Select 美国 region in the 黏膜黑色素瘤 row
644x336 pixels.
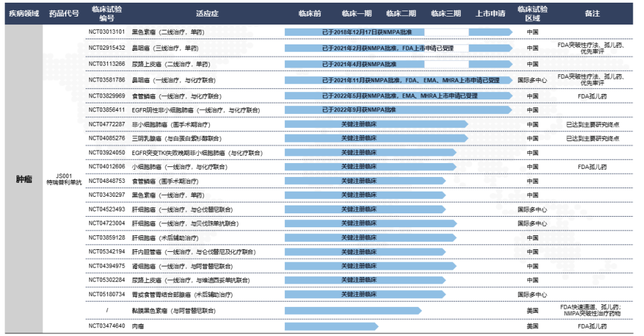pyautogui.click(x=532, y=310)
